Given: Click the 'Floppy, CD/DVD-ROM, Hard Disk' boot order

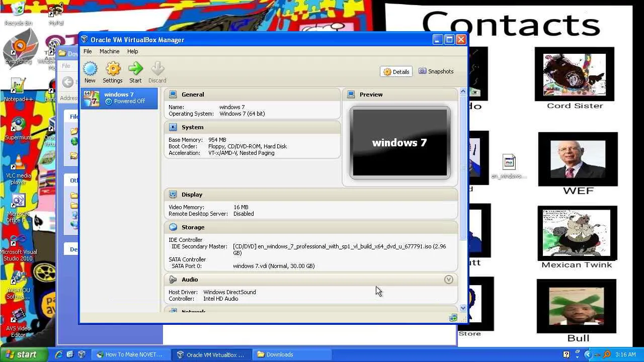Looking at the screenshot, I should point(248,146).
